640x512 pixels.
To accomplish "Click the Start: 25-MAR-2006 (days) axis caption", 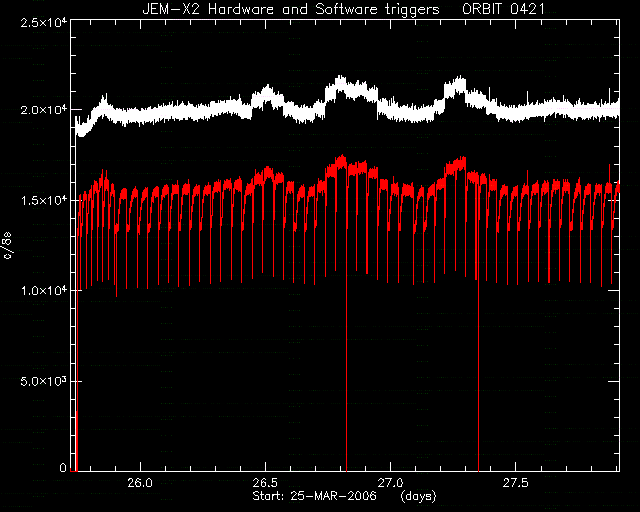I will click(344, 496).
